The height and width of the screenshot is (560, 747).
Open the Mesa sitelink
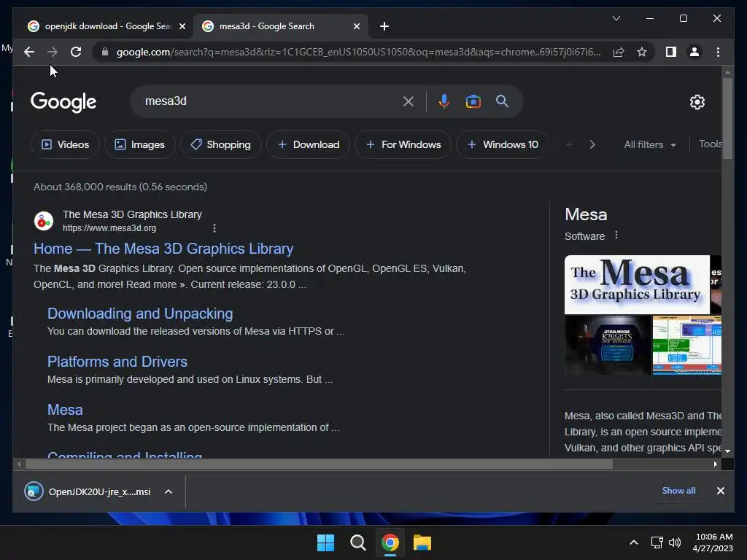(x=65, y=410)
